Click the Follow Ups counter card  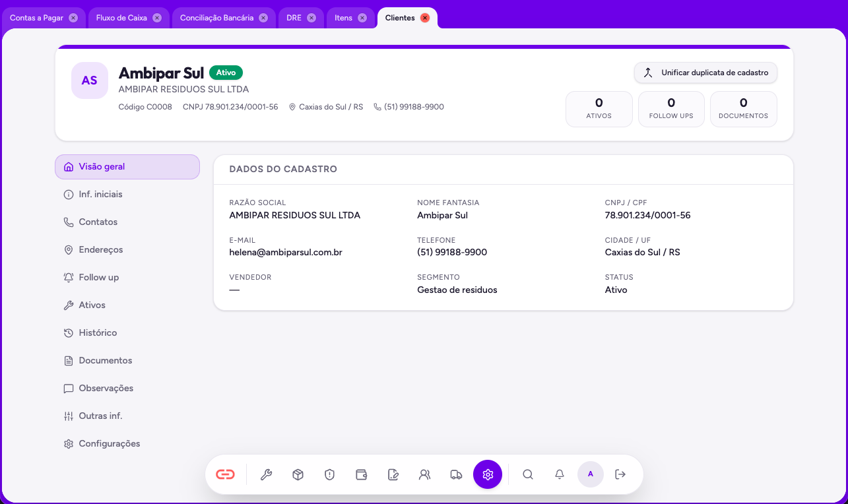pos(671,109)
